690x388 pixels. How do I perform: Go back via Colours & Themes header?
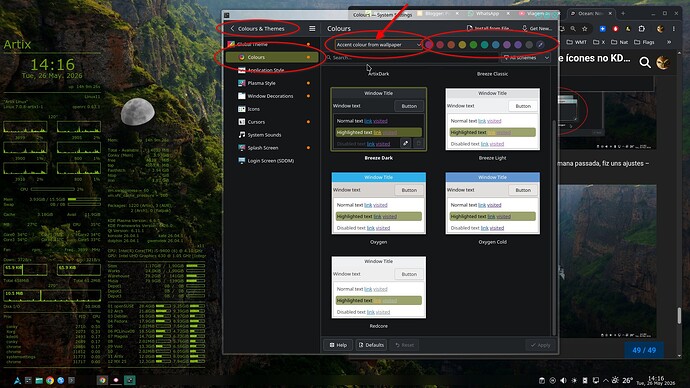[x=258, y=29]
